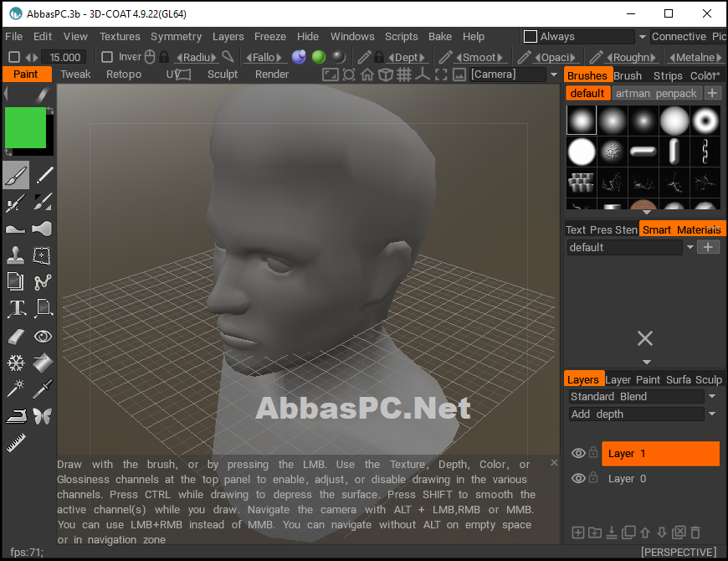728x561 pixels.
Task: Toggle lock on Layer 1
Action: (593, 452)
